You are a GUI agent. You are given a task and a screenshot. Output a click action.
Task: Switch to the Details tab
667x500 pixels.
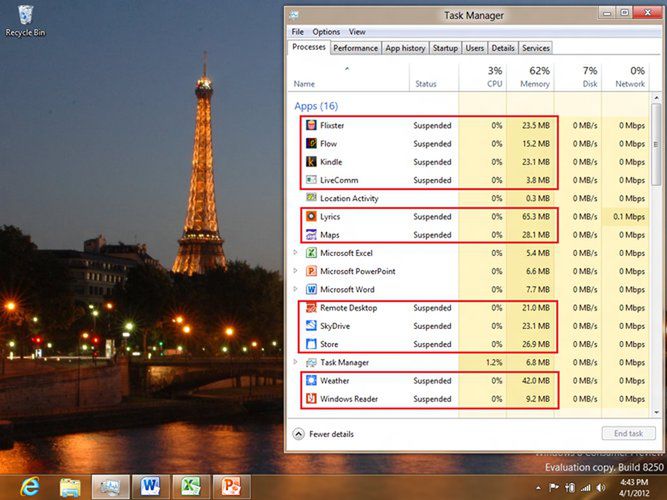pyautogui.click(x=503, y=48)
